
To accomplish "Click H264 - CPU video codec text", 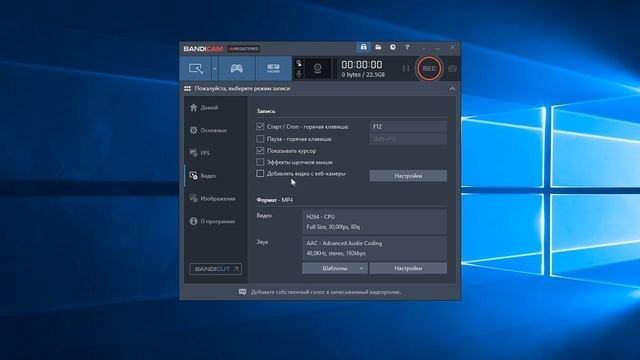I will [x=321, y=217].
